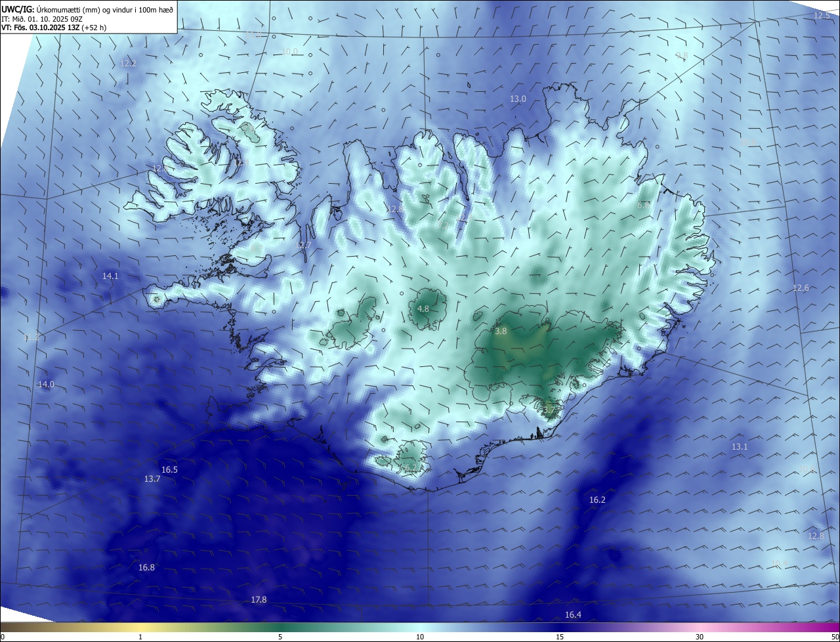Click the '50' tick on the colour scale
Image resolution: width=840 pixels, height=642 pixels.
(835, 637)
